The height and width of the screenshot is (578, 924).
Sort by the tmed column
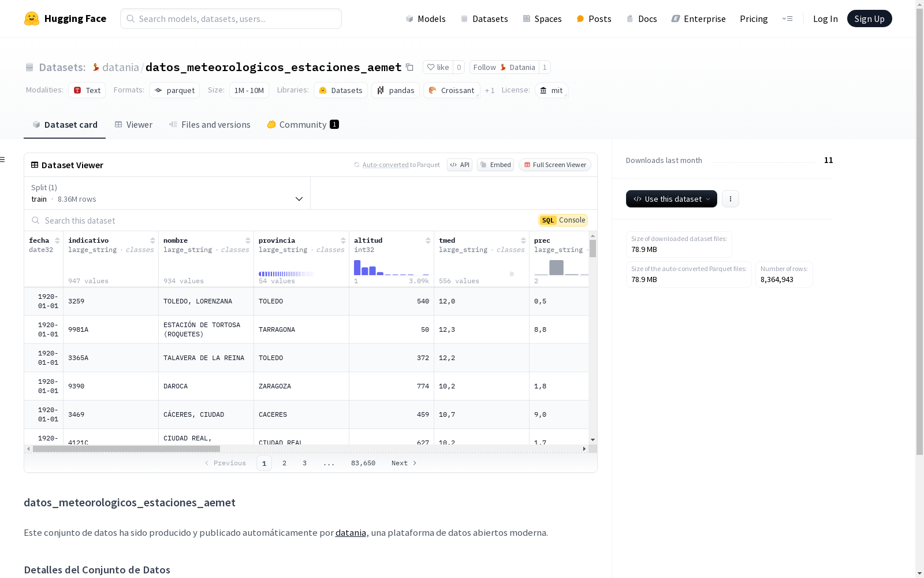point(523,240)
